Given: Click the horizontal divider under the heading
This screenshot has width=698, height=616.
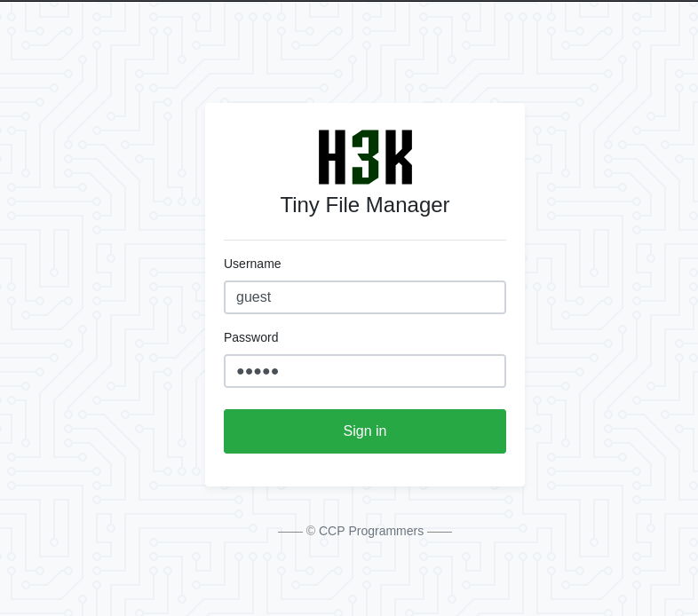Looking at the screenshot, I should [365, 241].
